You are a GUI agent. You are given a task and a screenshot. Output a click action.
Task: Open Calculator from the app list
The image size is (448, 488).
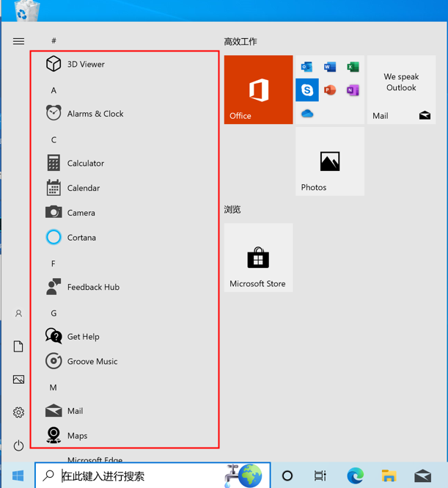[85, 164]
